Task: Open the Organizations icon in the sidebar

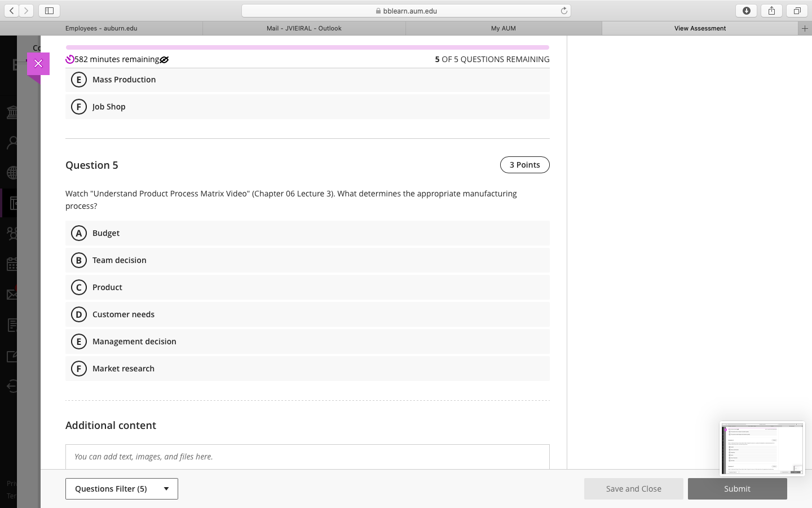Action: (11, 233)
